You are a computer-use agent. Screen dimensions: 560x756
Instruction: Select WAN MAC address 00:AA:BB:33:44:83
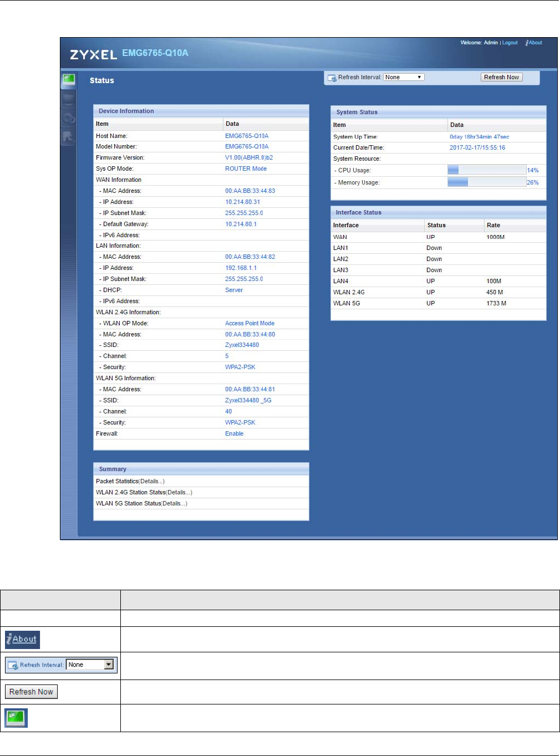(x=250, y=191)
